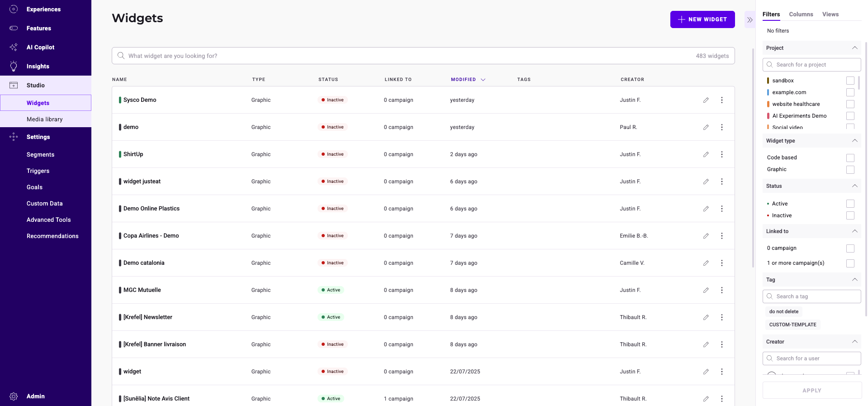868x406 pixels.
Task: Sort by the MODIFIED column arrow
Action: coord(483,80)
